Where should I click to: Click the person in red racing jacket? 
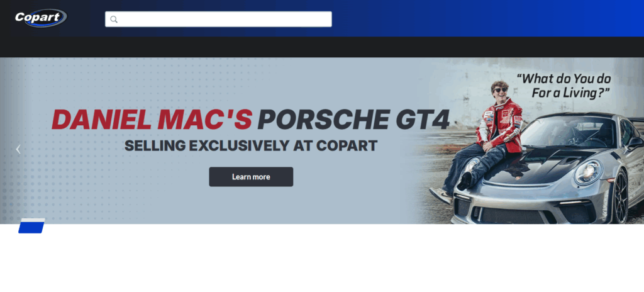click(x=489, y=140)
